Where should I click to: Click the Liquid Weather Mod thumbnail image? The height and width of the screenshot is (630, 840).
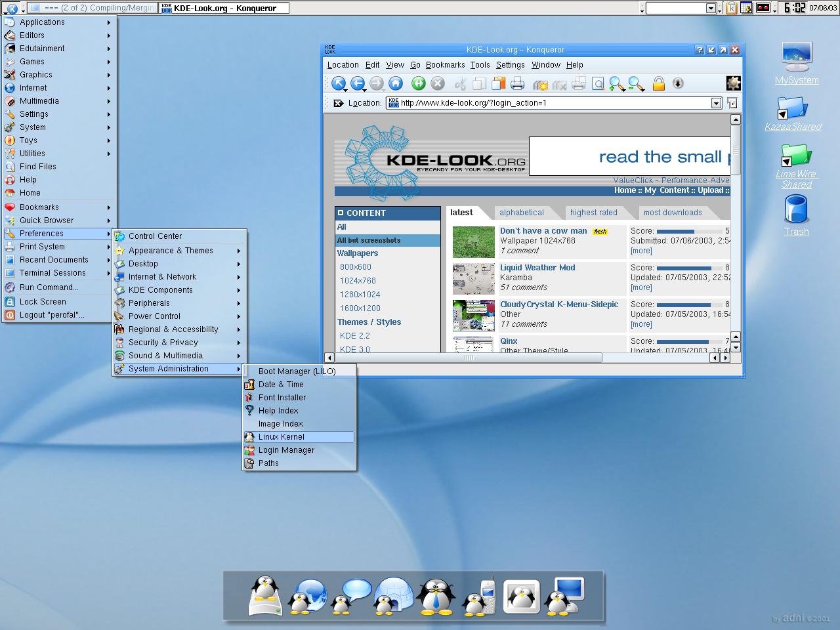click(474, 279)
